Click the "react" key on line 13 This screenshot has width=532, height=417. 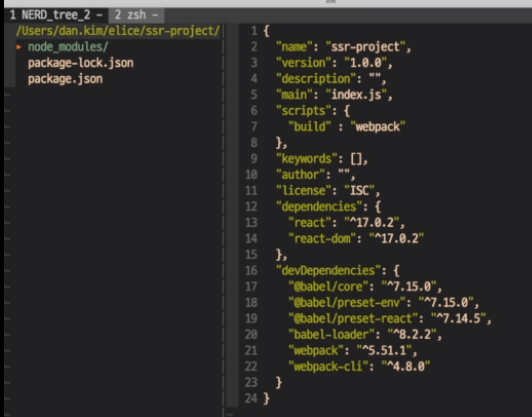[x=309, y=223]
